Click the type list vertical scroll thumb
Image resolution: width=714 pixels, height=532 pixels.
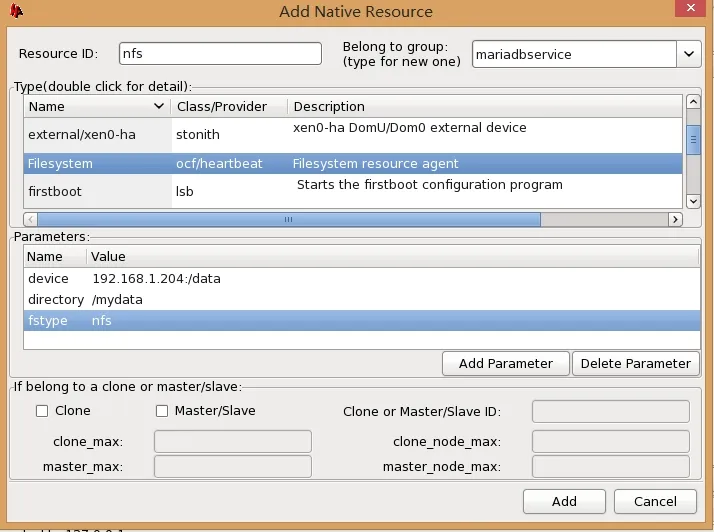coord(693,139)
